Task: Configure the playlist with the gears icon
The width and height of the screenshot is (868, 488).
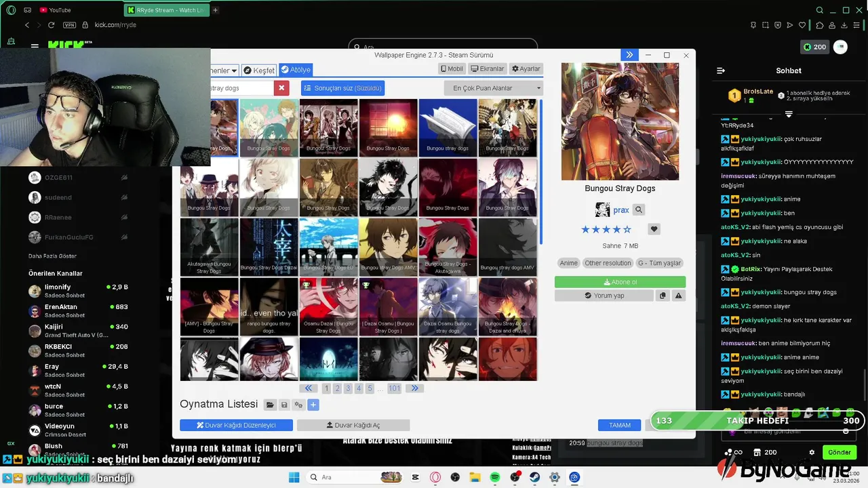Action: pyautogui.click(x=298, y=405)
